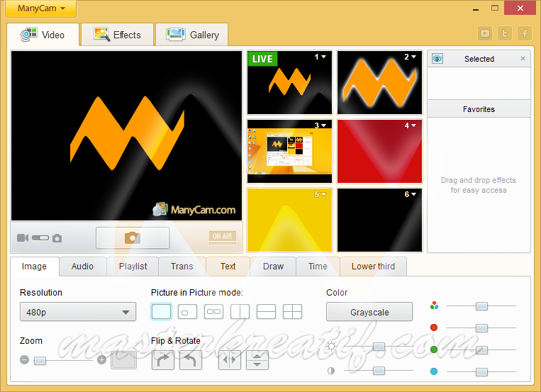Image resolution: width=541 pixels, height=392 pixels.
Task: Take a snapshot with the camera button
Action: point(133,237)
